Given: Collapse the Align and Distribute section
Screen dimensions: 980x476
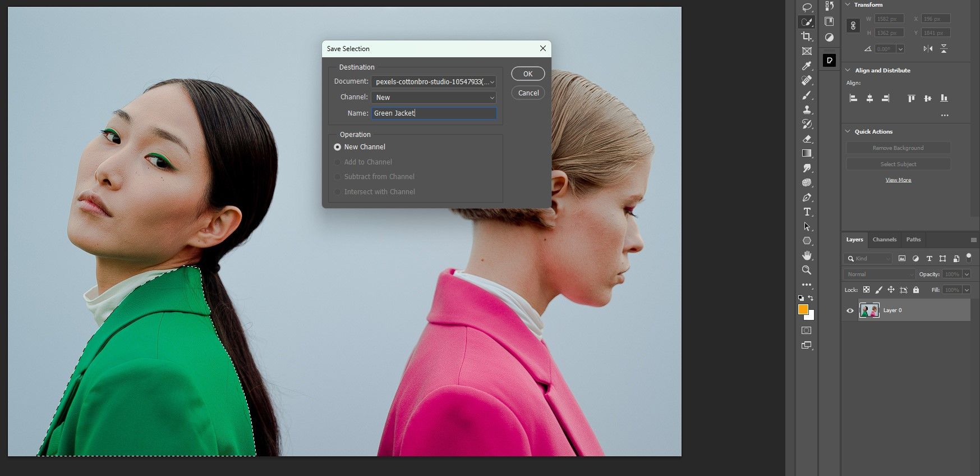Looking at the screenshot, I should pos(848,70).
